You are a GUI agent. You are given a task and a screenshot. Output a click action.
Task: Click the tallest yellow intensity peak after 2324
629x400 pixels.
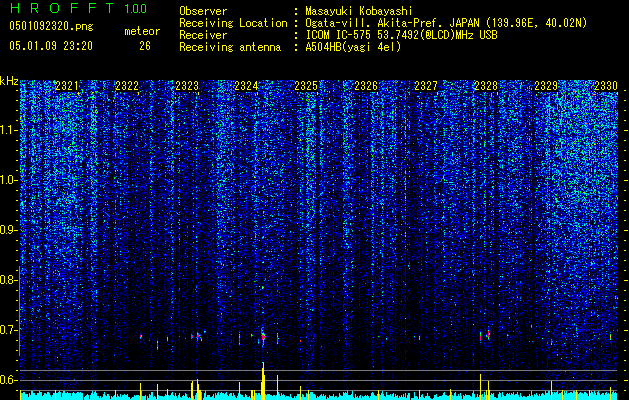[x=263, y=380]
